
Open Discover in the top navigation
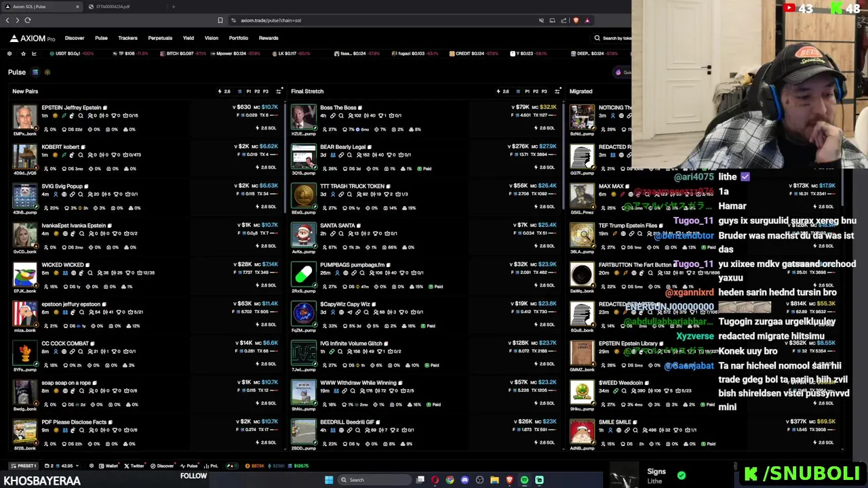(75, 38)
